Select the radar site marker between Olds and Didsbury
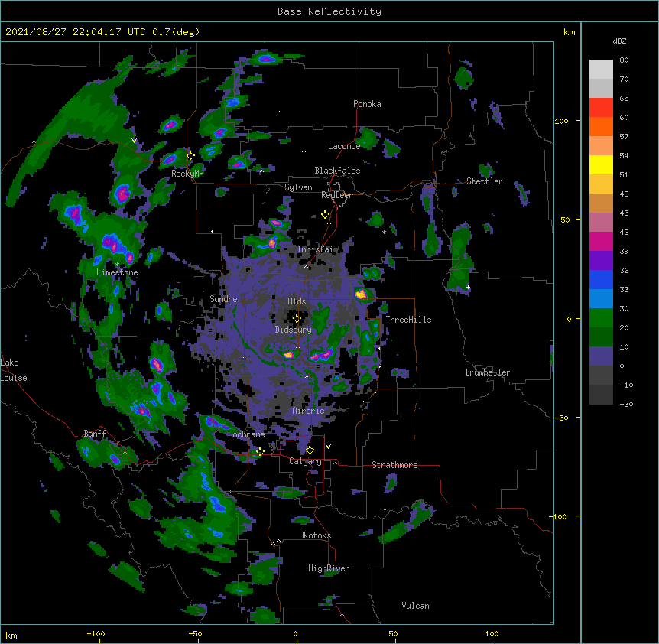The height and width of the screenshot is (644, 659). [x=297, y=318]
